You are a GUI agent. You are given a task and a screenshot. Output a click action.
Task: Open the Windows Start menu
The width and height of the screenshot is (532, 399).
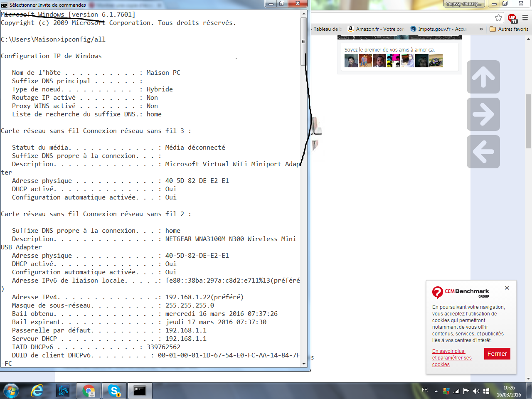pyautogui.click(x=11, y=391)
